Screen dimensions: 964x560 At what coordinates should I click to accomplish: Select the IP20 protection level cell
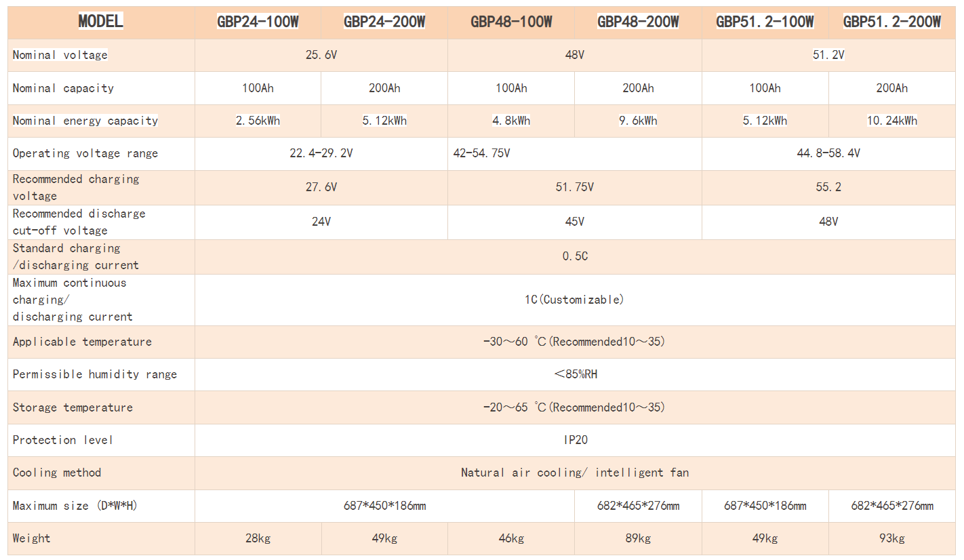click(x=574, y=440)
